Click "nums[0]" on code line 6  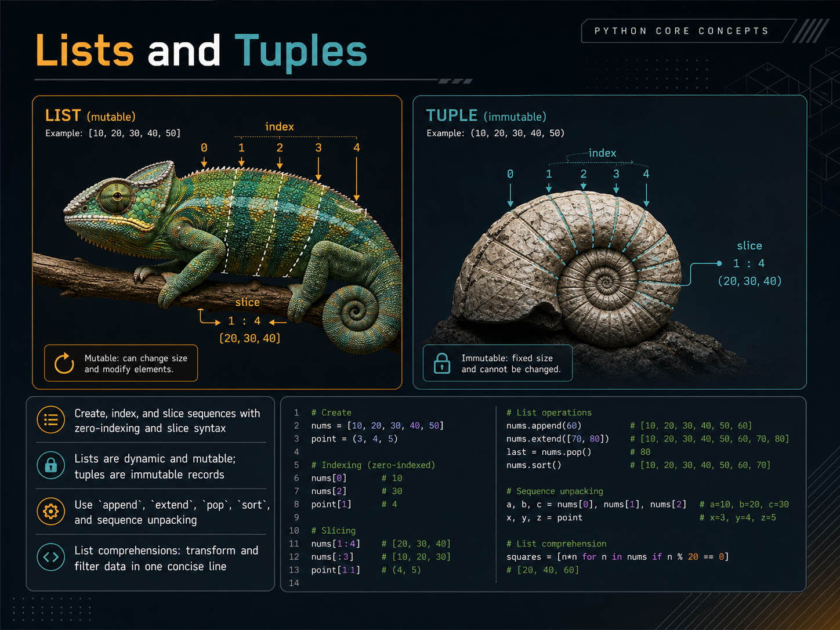coord(329,478)
